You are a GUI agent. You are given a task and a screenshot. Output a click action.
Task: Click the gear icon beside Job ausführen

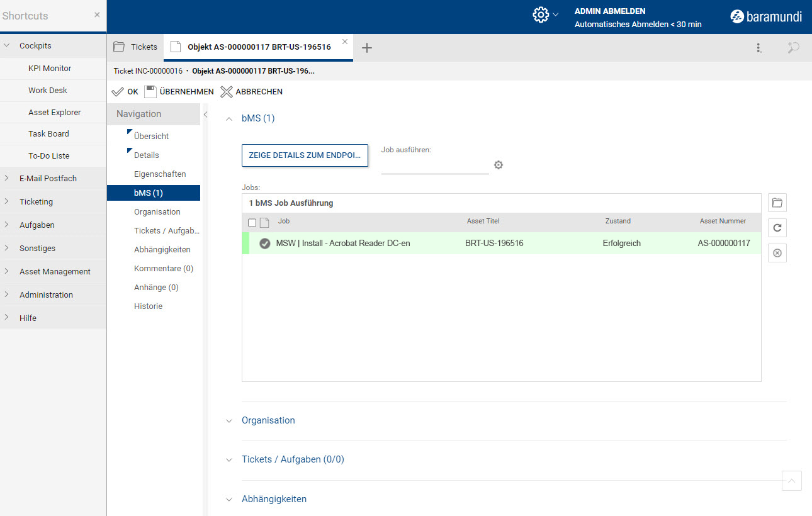pyautogui.click(x=499, y=165)
